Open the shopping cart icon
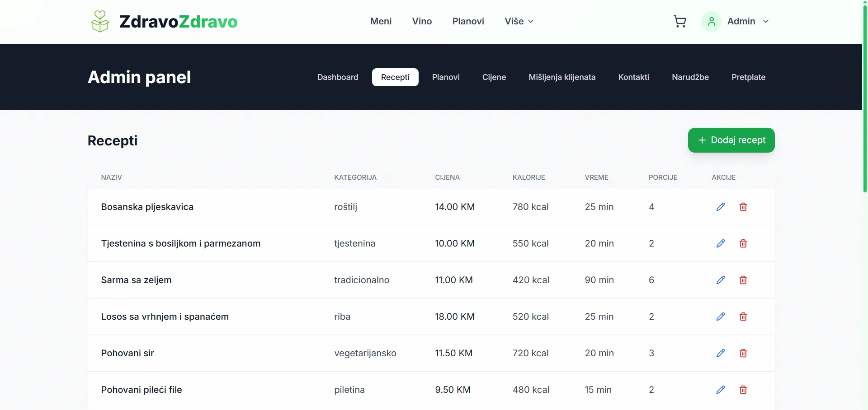This screenshot has width=868, height=410. coord(680,21)
